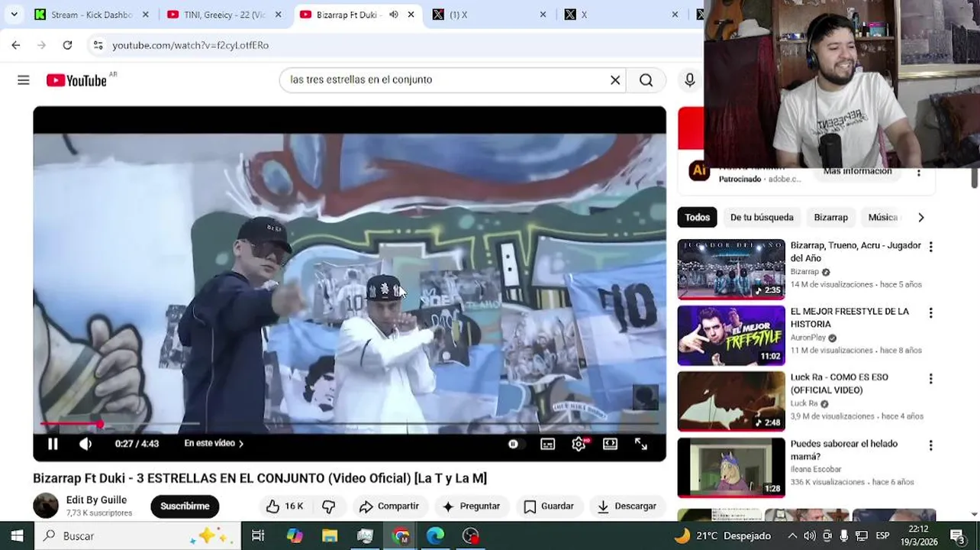The width and height of the screenshot is (980, 550).
Task: Open the Preguntar AI button
Action: click(x=471, y=506)
